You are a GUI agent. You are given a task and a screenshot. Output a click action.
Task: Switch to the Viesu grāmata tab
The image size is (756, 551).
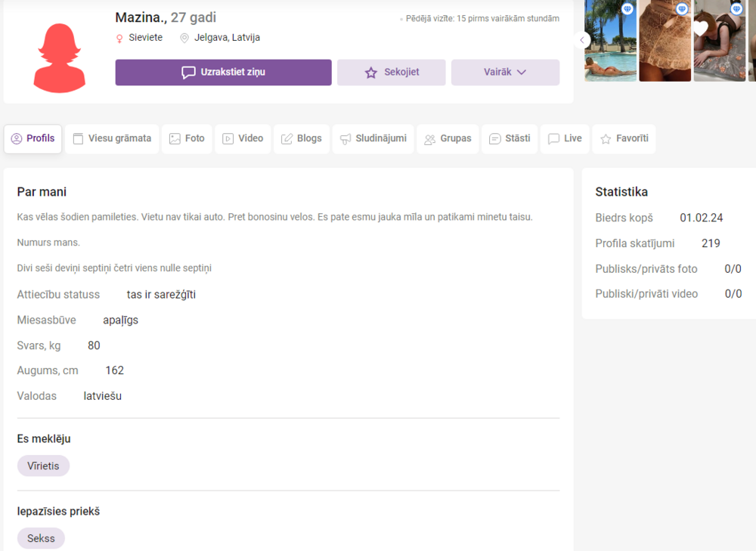pyautogui.click(x=112, y=139)
